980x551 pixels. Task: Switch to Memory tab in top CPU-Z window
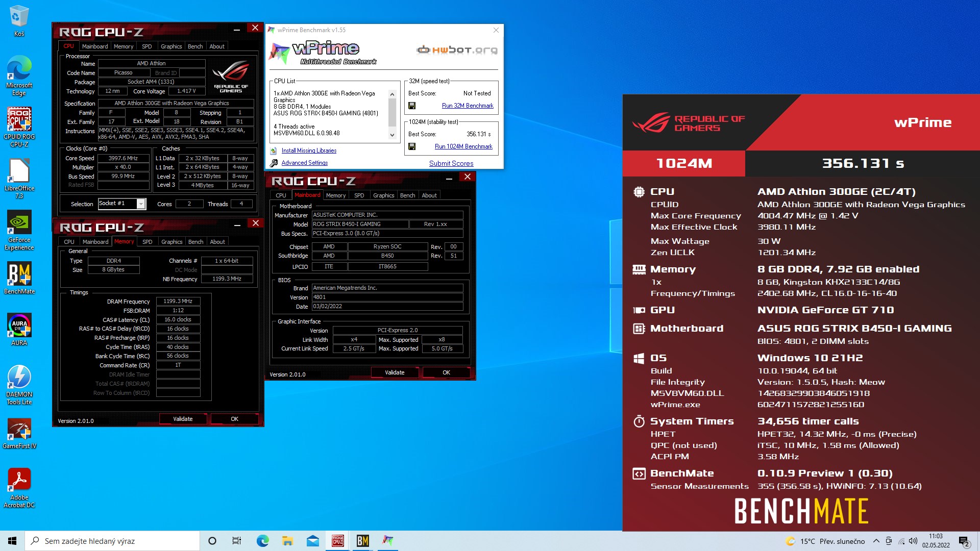pyautogui.click(x=124, y=46)
